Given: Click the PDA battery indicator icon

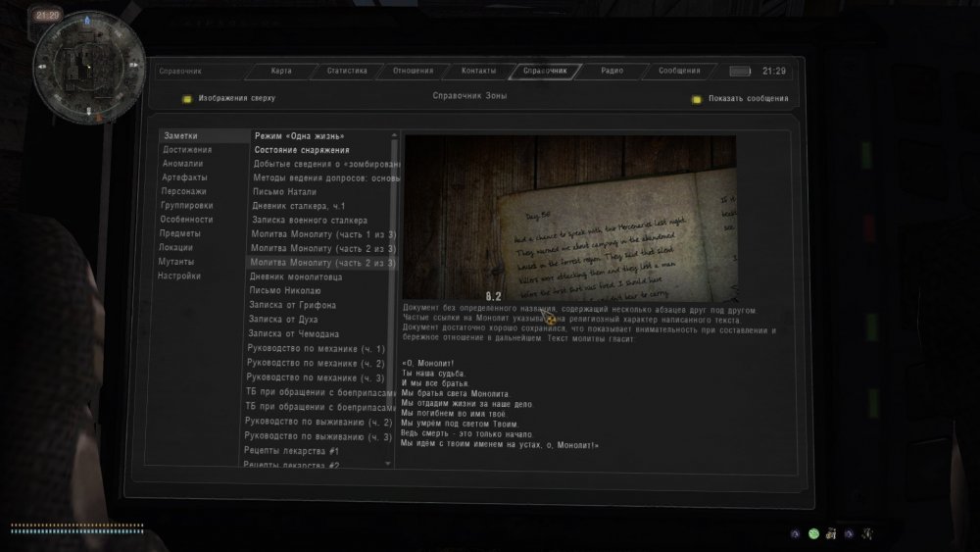Looking at the screenshot, I should 740,72.
